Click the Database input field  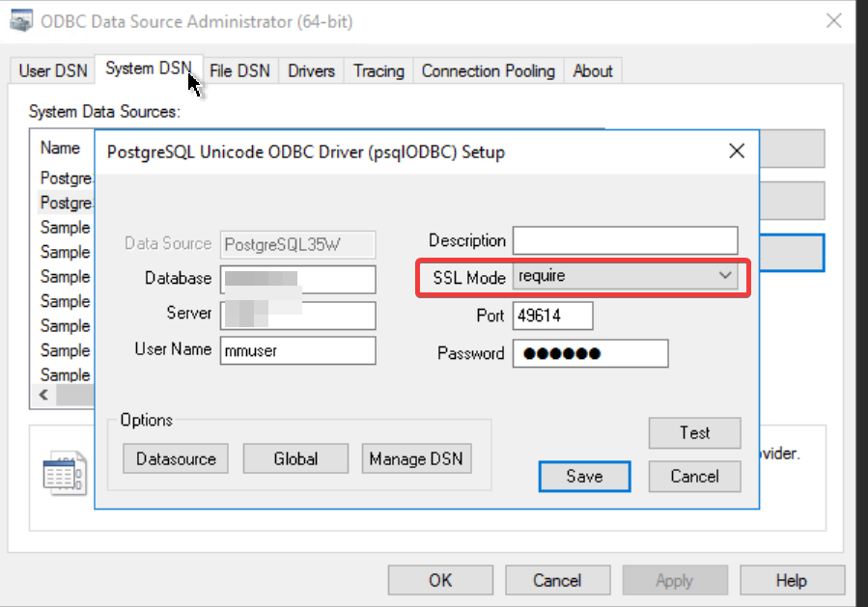pyautogui.click(x=297, y=280)
